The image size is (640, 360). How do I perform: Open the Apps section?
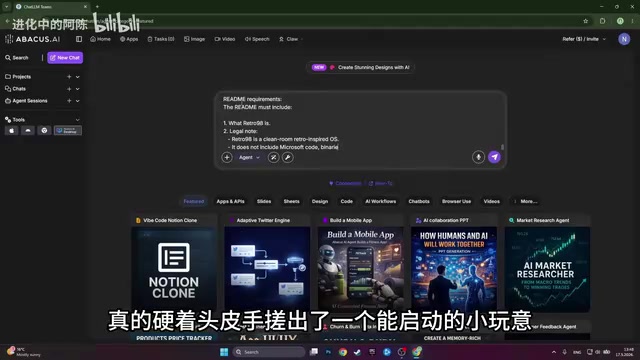(x=129, y=39)
